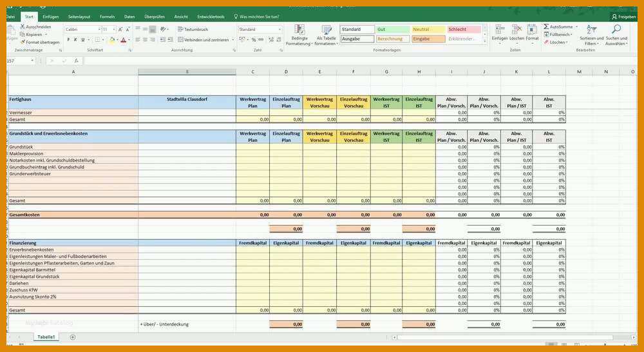644x352 pixels.
Task: Activate the Format übertragen paintbrush
Action: 23,42
